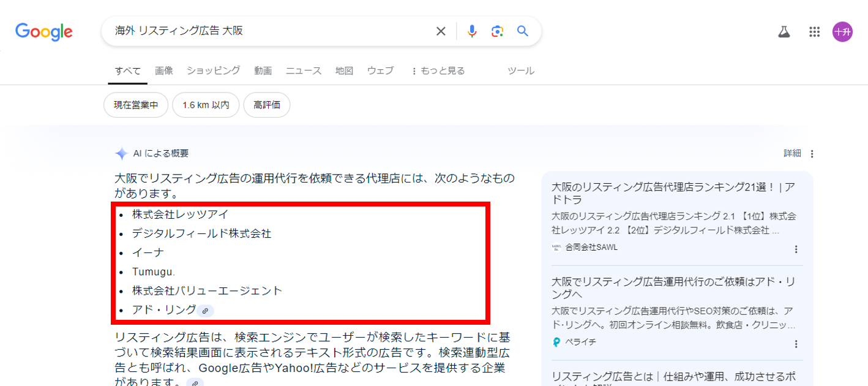Click the 詳細 link in AI overview
868x386 pixels.
792,154
